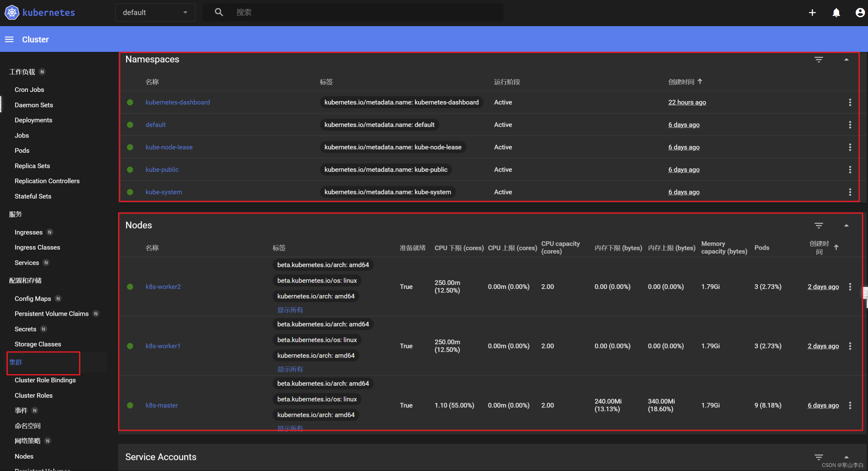Click the k8s-master node link

(162, 405)
